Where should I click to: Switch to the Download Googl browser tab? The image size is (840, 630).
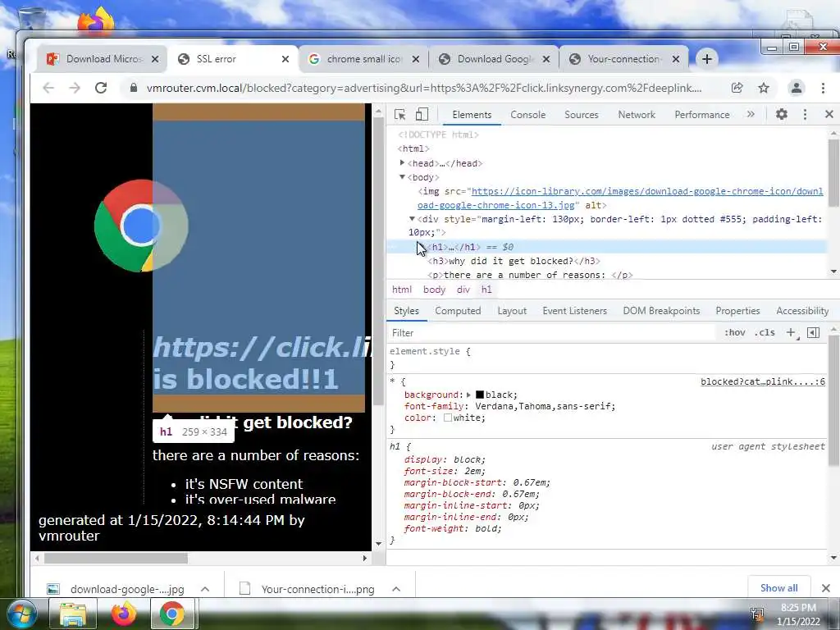pos(493,59)
